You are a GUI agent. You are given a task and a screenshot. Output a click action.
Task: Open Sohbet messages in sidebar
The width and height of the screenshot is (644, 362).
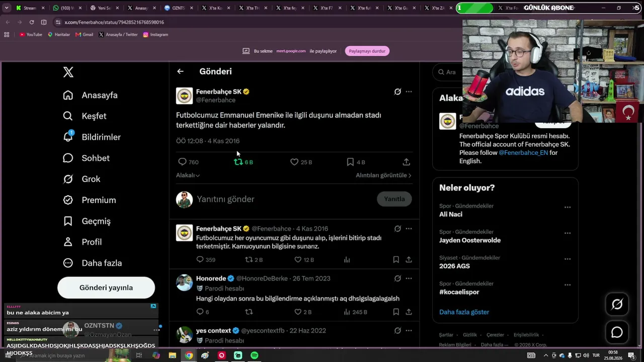(x=86, y=158)
